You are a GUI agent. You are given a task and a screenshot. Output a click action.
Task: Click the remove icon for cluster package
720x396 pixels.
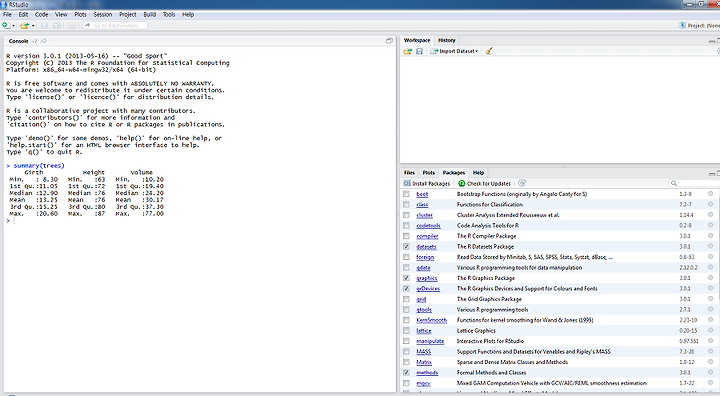[x=710, y=215]
